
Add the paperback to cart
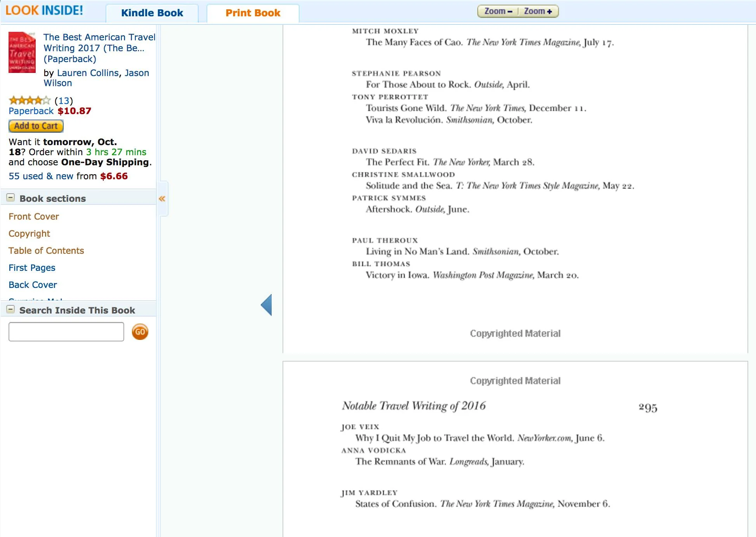[36, 126]
